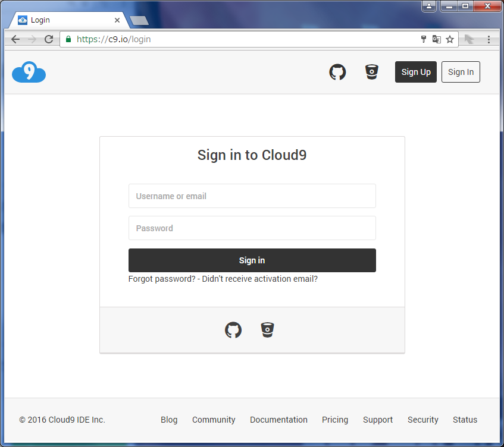Open a new browser tab

pos(139,21)
